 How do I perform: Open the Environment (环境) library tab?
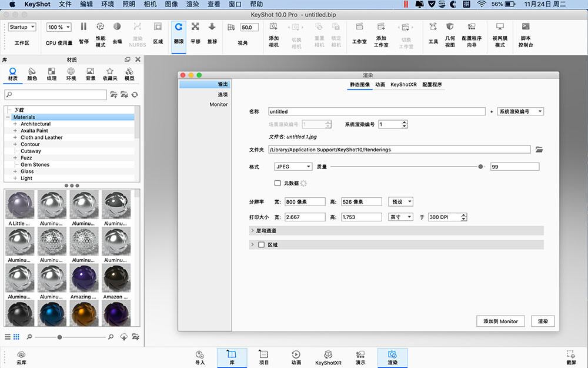(71, 74)
